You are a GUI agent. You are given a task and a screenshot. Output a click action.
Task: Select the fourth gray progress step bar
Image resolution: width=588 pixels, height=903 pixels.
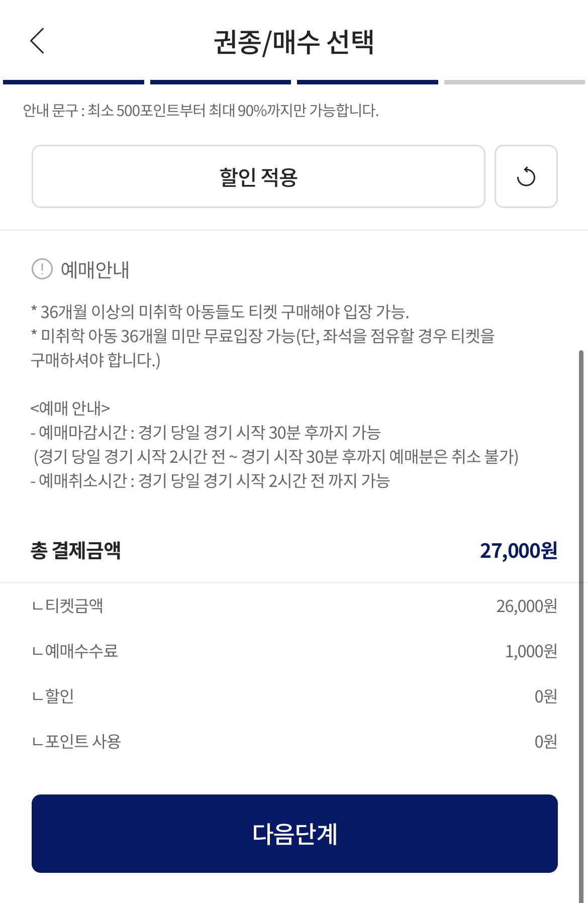click(515, 82)
